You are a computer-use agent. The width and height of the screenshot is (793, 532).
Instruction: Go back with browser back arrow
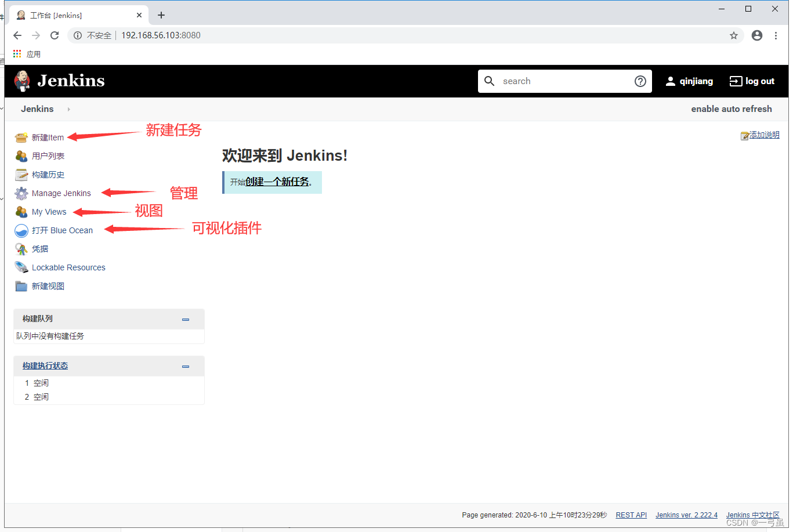(x=17, y=35)
